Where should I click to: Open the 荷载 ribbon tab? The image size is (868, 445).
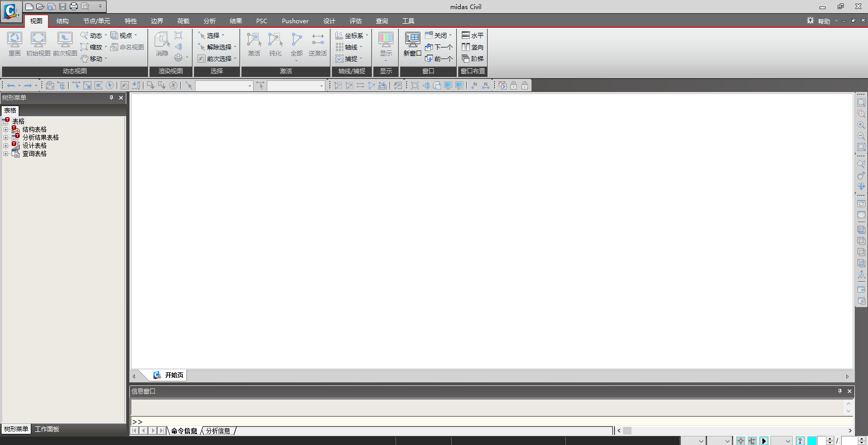coord(183,21)
